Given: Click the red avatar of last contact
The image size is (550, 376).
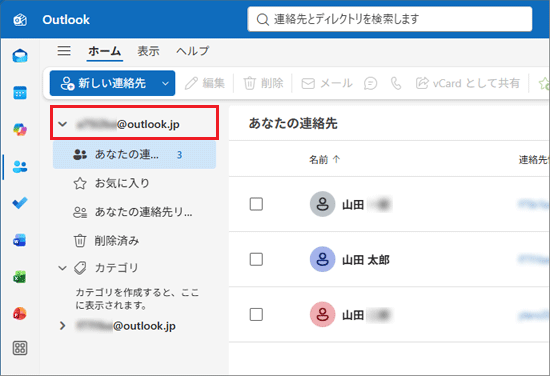Looking at the screenshot, I should point(322,314).
